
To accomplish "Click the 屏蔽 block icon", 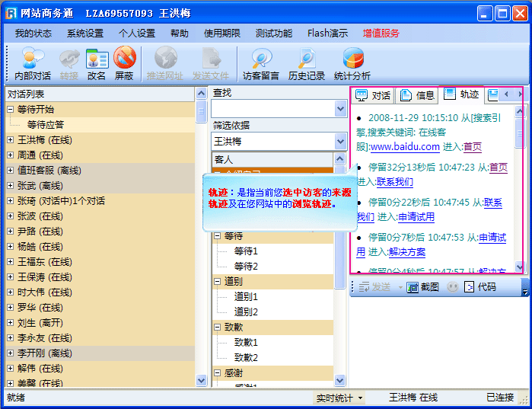I will [x=124, y=59].
